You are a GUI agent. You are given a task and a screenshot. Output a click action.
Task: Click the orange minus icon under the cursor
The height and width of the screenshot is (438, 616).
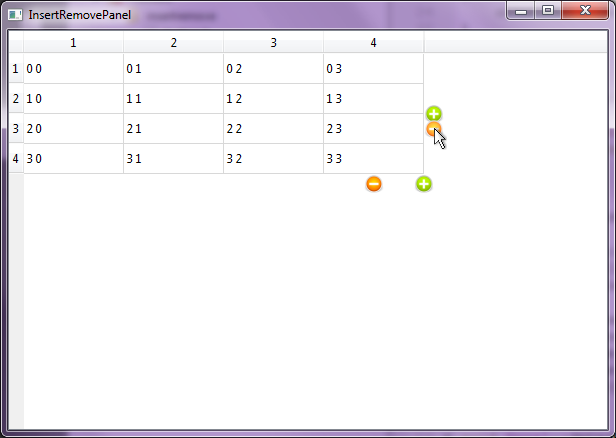(434, 129)
